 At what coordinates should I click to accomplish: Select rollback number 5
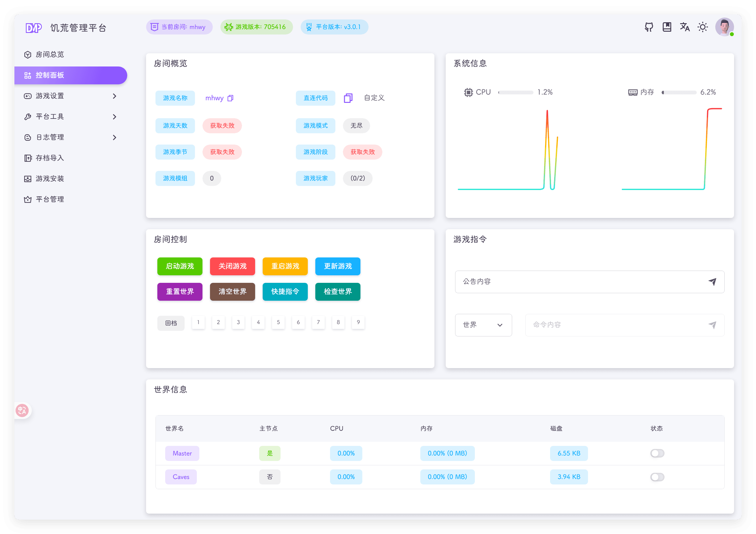click(278, 322)
